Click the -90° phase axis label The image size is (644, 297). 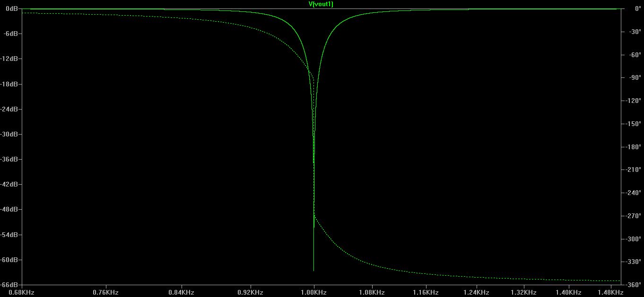[635, 77]
